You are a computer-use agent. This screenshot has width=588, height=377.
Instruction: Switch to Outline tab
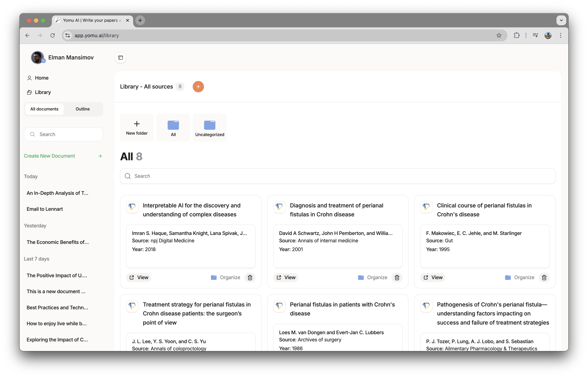(x=83, y=109)
